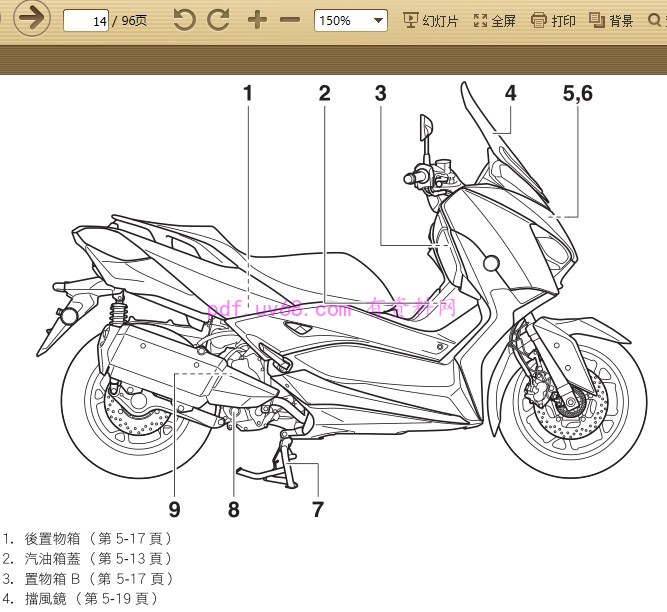Click the 汽油箱蓋 (第 5-13 頁) list entry
Screen dimensions: 667x612
point(88,558)
